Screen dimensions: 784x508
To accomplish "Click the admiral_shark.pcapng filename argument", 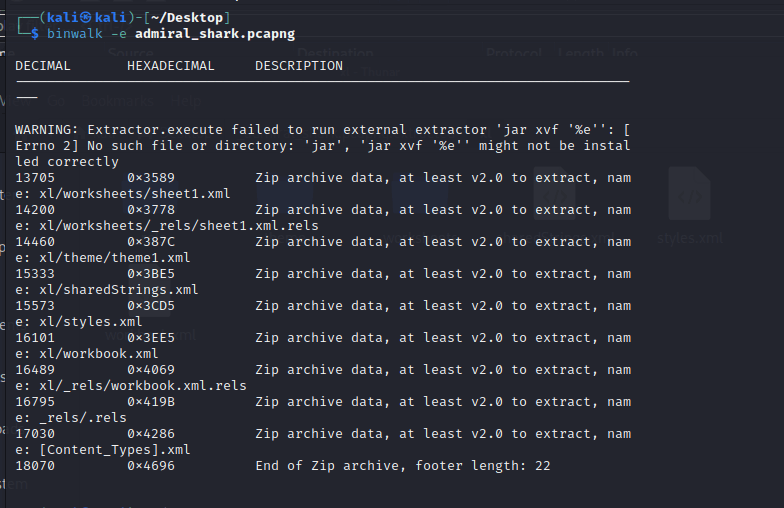I will click(x=215, y=34).
